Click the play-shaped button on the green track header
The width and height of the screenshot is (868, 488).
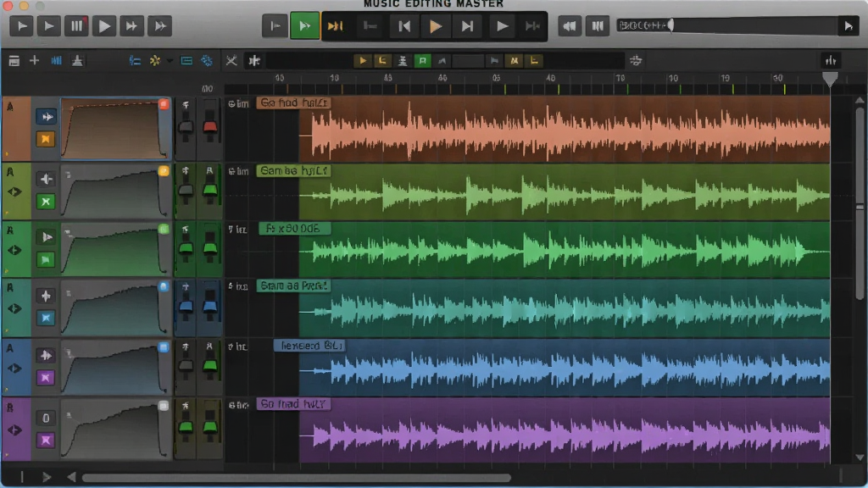pos(46,237)
